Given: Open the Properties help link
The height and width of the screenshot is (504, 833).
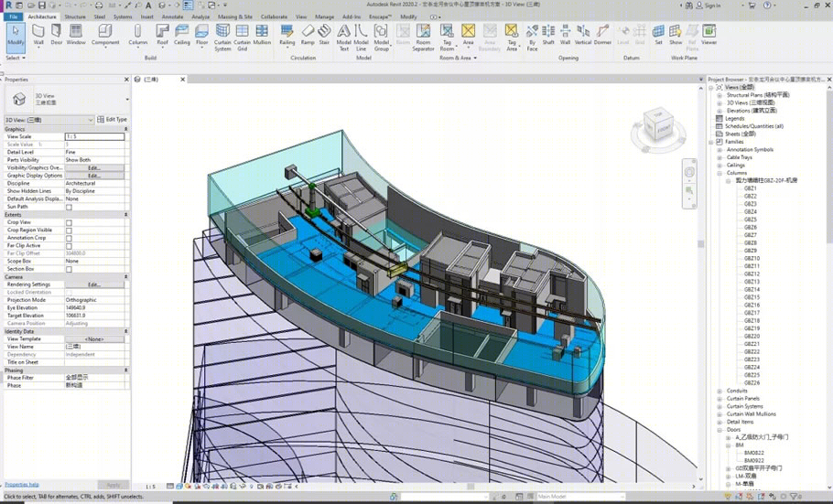Looking at the screenshot, I should coord(22,485).
